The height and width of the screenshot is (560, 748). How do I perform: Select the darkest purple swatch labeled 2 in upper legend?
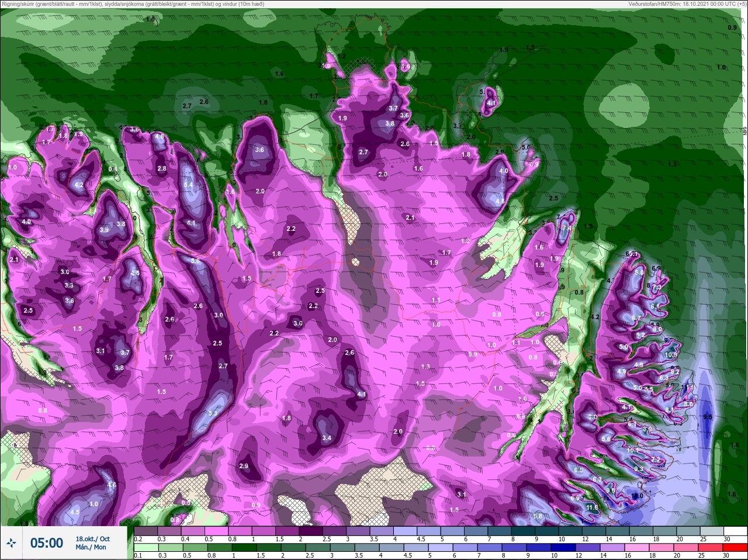311,531
